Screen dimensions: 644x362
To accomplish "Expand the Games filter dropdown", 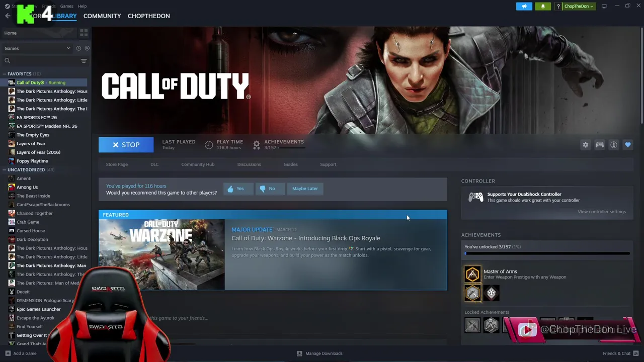I will click(x=37, y=48).
